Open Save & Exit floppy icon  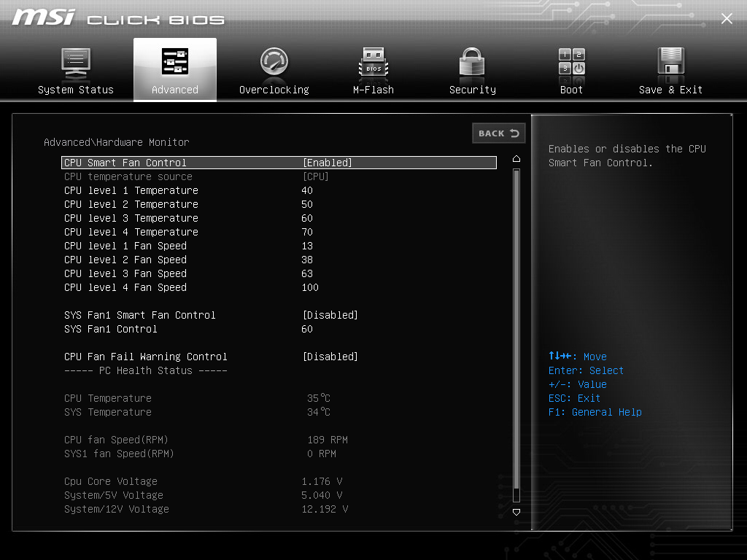click(671, 62)
